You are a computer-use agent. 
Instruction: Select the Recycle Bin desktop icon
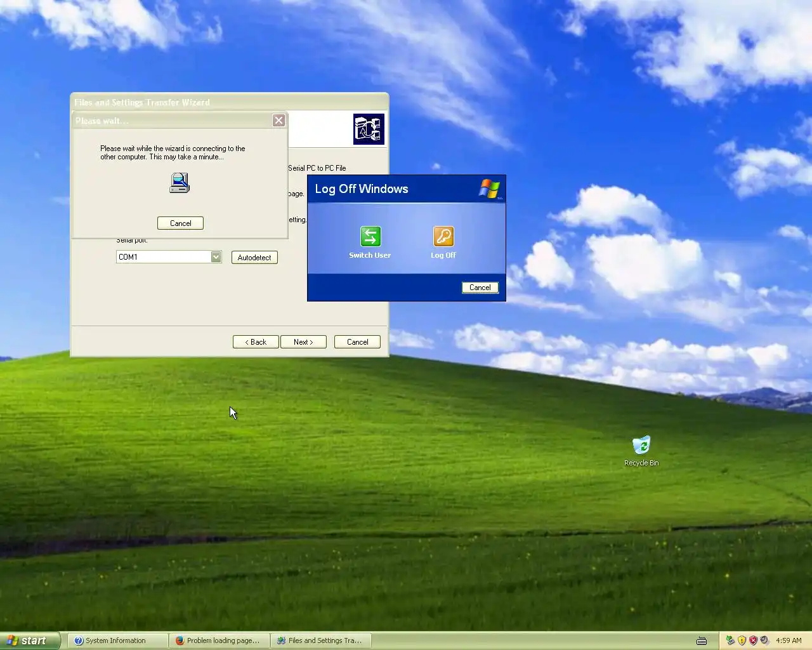[x=641, y=451]
